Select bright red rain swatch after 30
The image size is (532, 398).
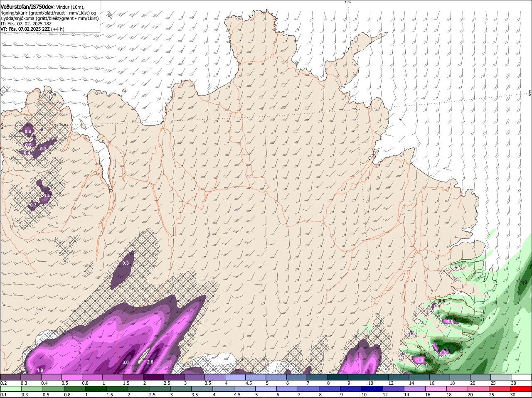tap(522, 389)
